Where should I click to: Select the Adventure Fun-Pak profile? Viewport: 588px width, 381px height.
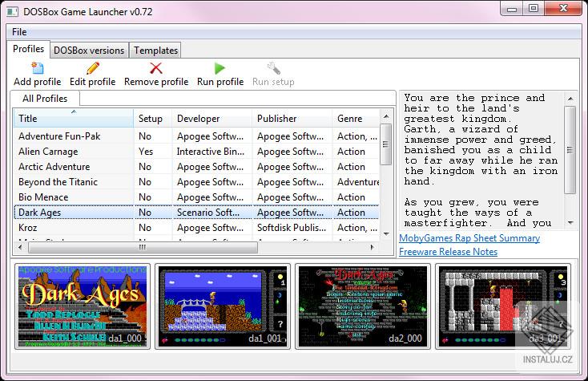(x=196, y=136)
